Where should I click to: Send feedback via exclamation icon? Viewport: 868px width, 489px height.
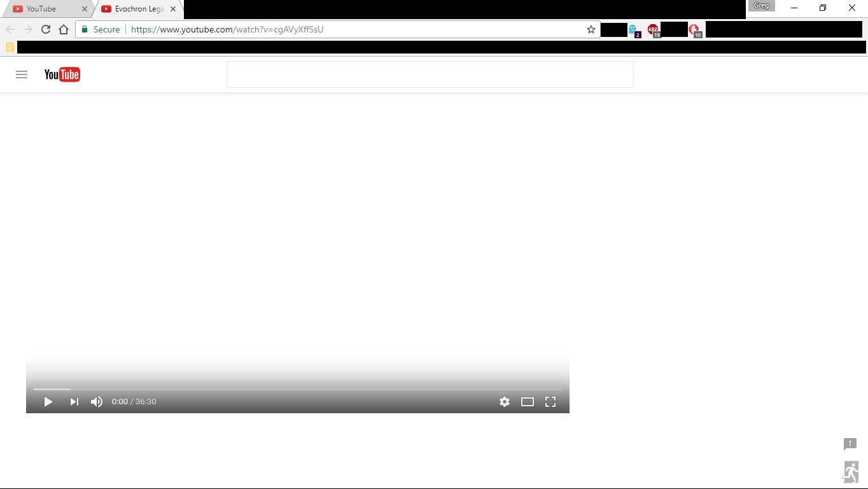click(850, 444)
